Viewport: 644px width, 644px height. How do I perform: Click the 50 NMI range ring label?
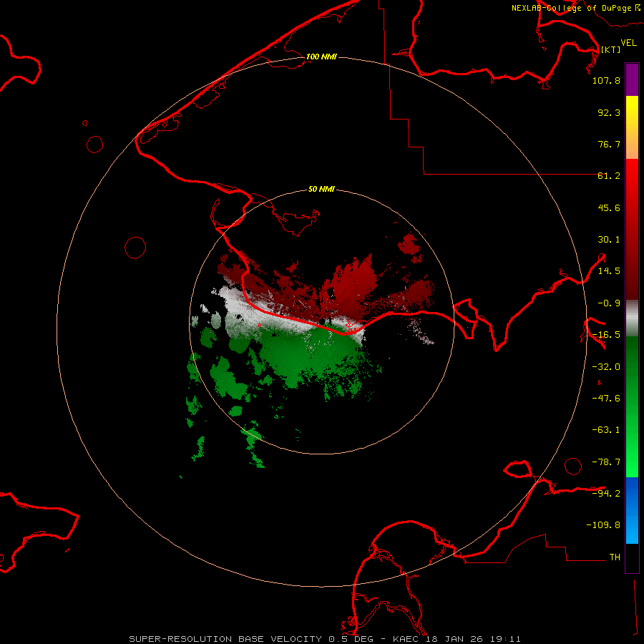(321, 189)
